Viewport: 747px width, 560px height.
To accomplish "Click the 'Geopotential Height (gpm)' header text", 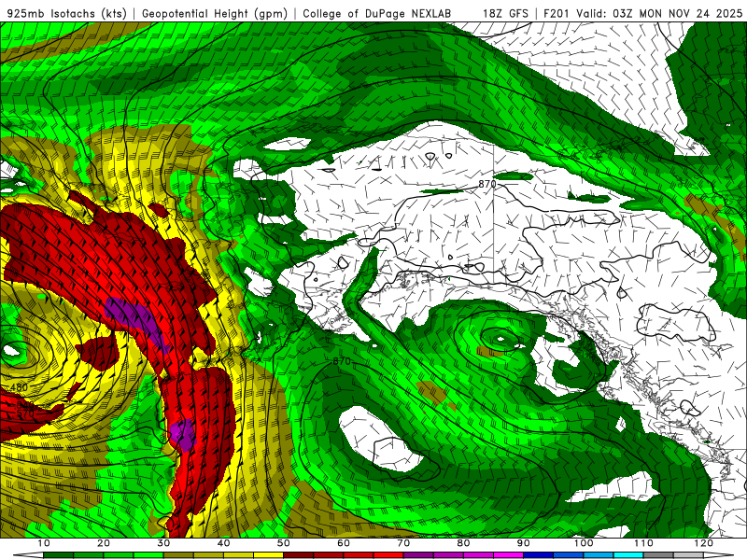I will [215, 13].
